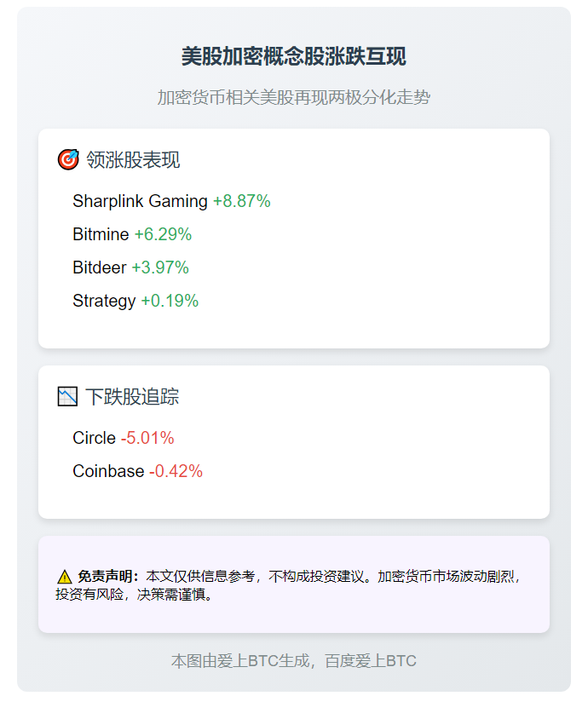588x719 pixels.
Task: Click the title 美股加密概念股涨跌互现
Action: (294, 57)
